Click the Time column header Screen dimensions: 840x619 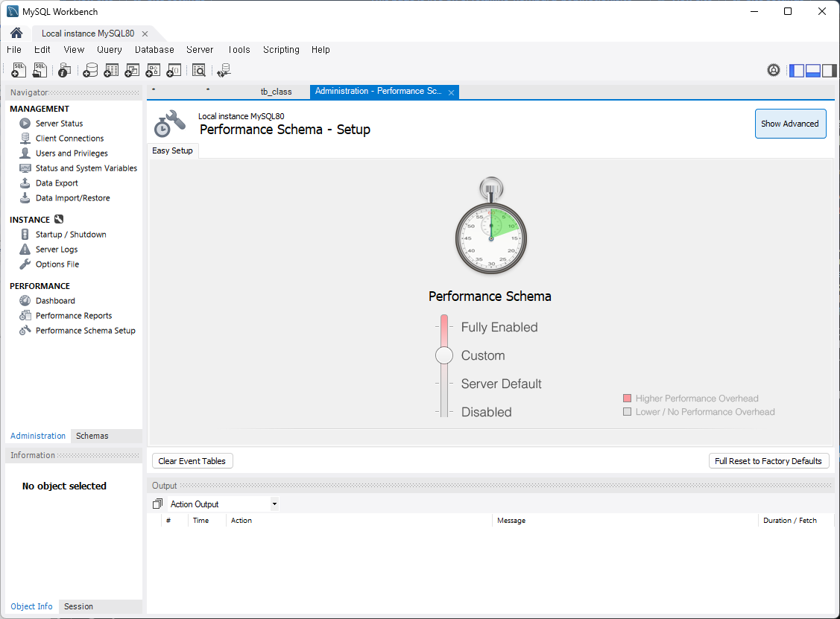coord(206,521)
